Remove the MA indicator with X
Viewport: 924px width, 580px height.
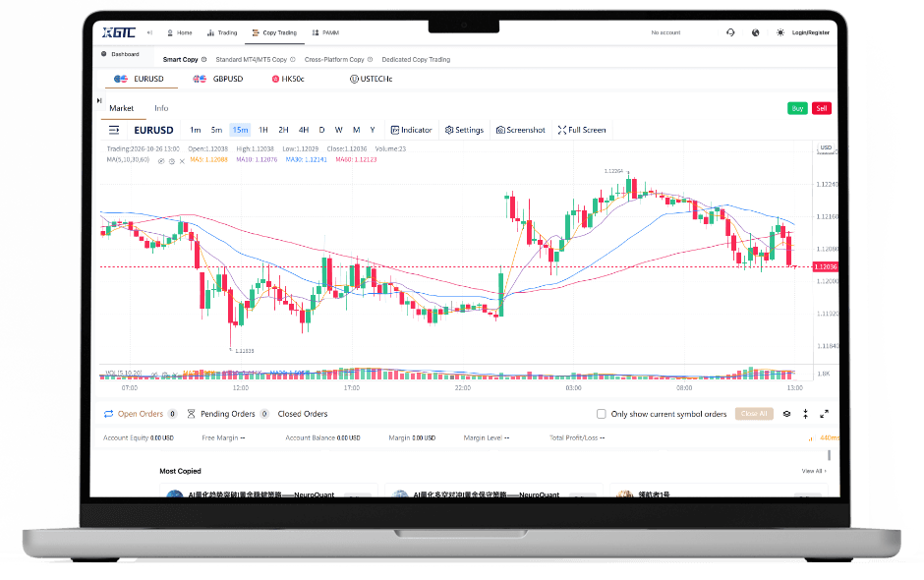tap(182, 161)
